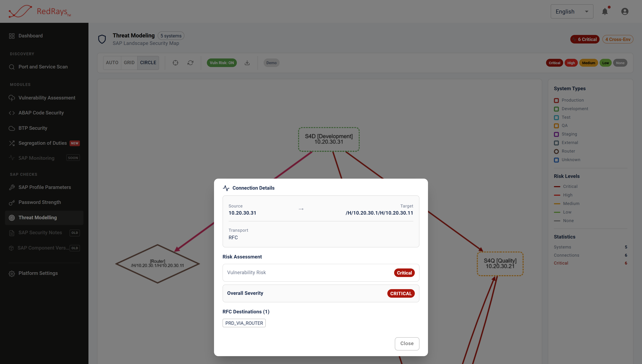Screen dimensions: 642x364
Task: Click the Password Strength key icon
Action: click(x=12, y=202)
